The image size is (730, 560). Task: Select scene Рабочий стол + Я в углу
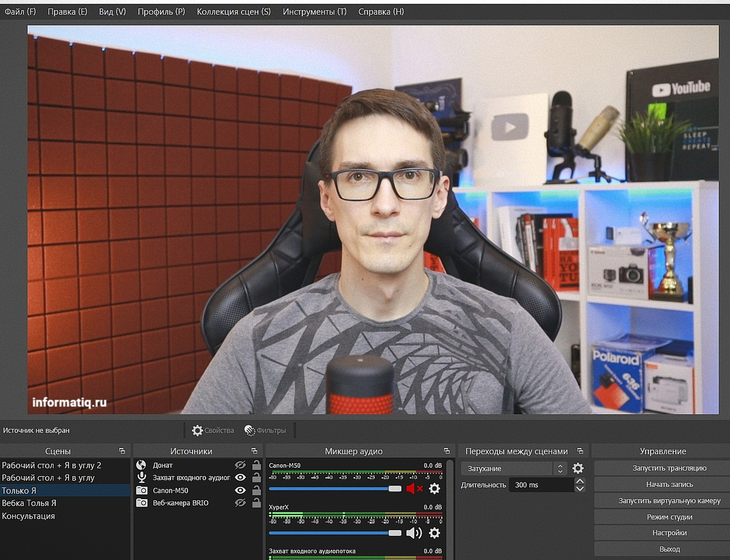[65, 478]
